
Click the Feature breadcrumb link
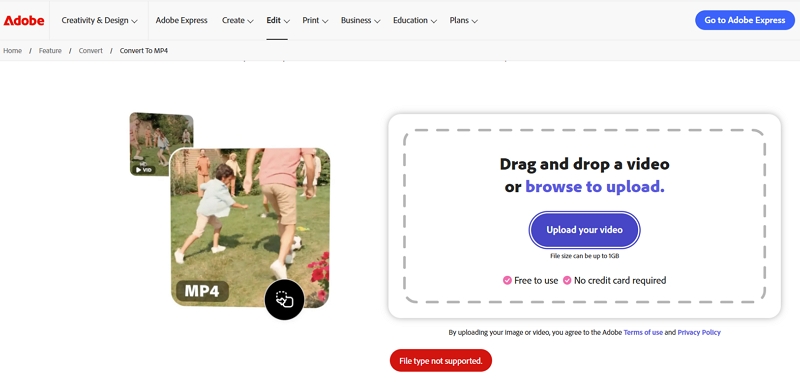pos(50,51)
